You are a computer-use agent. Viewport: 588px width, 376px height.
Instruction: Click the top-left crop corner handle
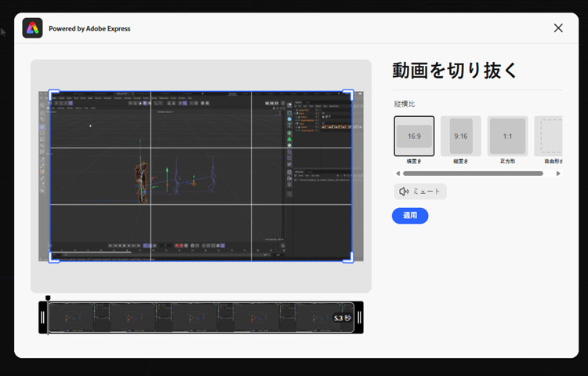click(54, 95)
